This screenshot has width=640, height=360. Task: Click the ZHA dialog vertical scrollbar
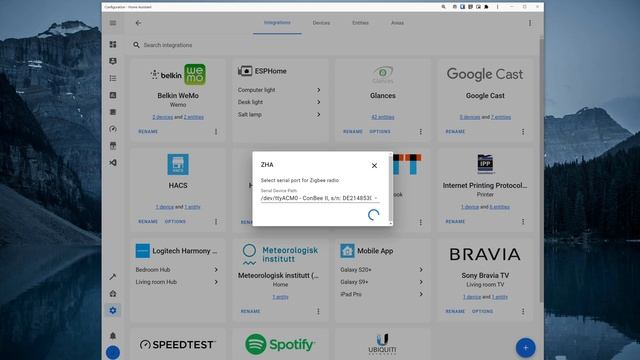point(391,189)
